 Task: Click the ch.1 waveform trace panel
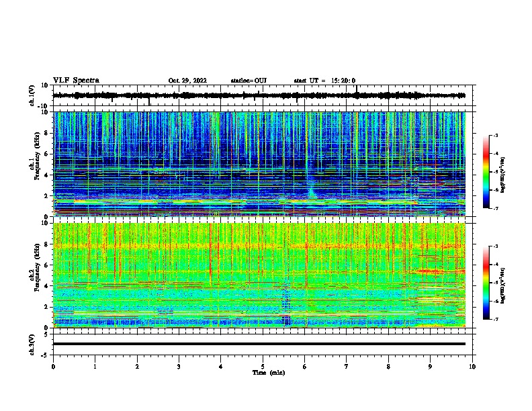click(263, 95)
